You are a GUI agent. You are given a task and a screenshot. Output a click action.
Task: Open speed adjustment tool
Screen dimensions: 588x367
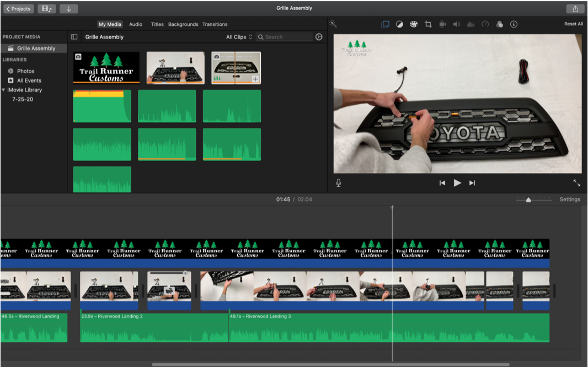coord(485,24)
